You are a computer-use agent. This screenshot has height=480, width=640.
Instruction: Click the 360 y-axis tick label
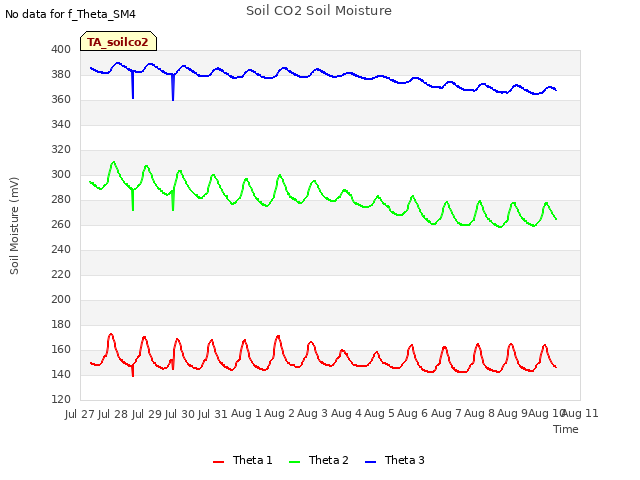(61, 100)
